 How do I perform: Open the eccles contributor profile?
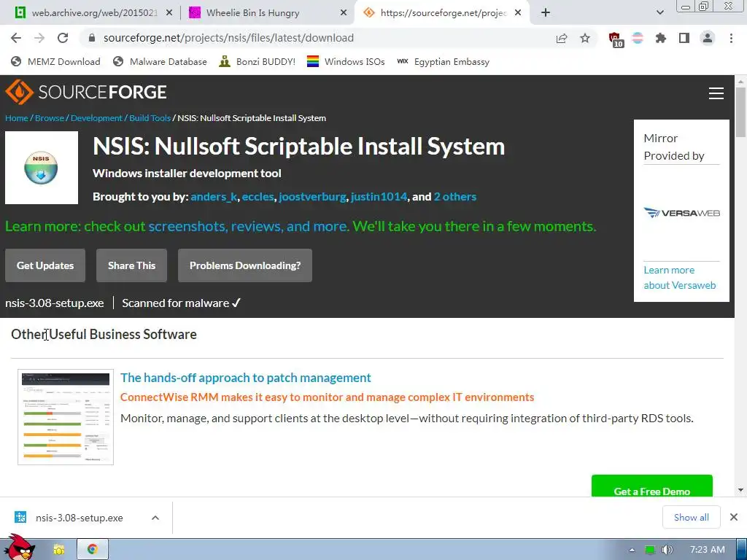coord(258,197)
